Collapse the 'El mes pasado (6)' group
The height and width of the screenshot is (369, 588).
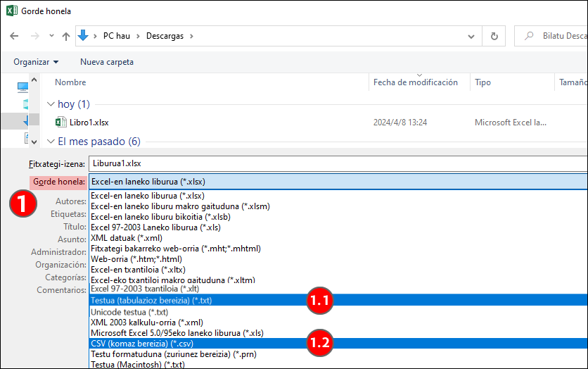(50, 141)
